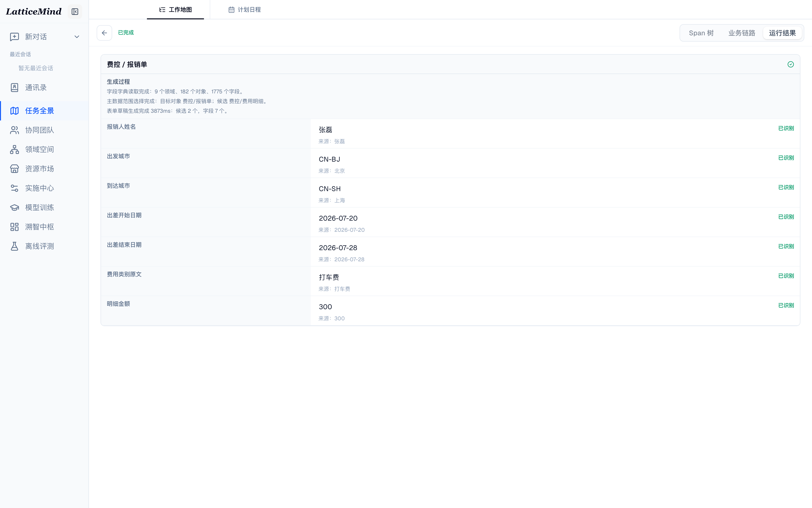
Task: Click 表单草稿生成完成 3873ms log line
Action: 168,111
